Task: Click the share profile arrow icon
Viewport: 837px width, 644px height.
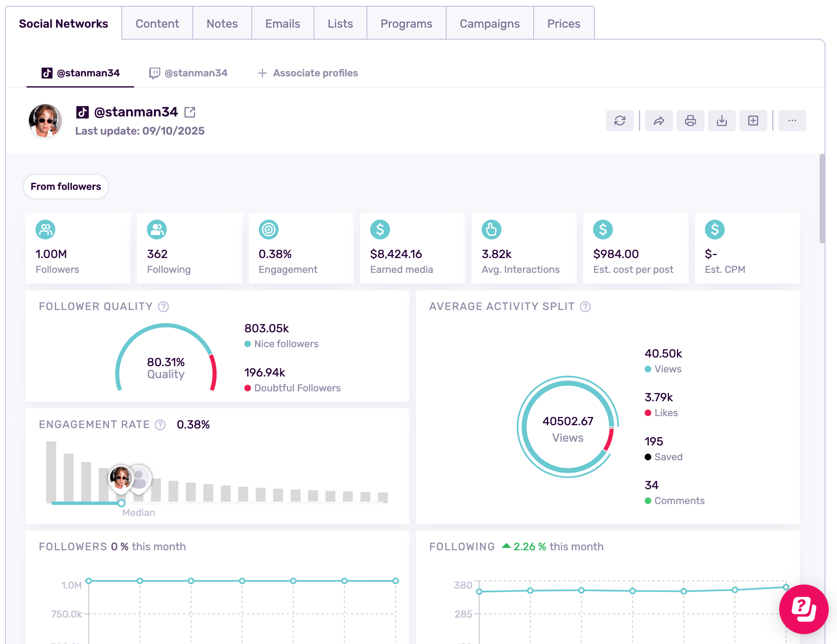Action: click(659, 121)
